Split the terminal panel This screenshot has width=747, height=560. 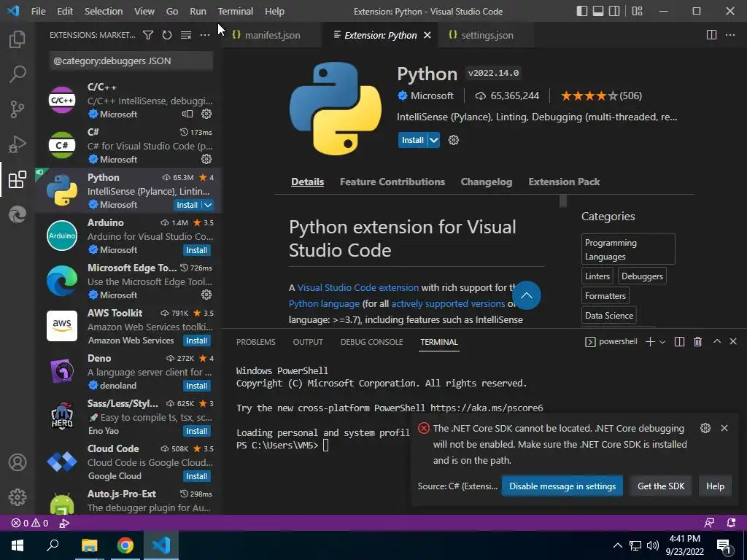click(x=679, y=341)
